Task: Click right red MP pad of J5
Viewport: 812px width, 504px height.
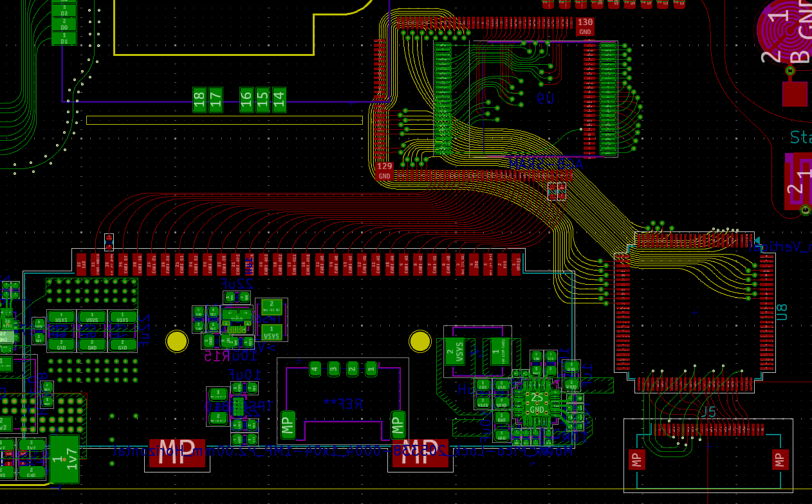Action: tap(780, 460)
